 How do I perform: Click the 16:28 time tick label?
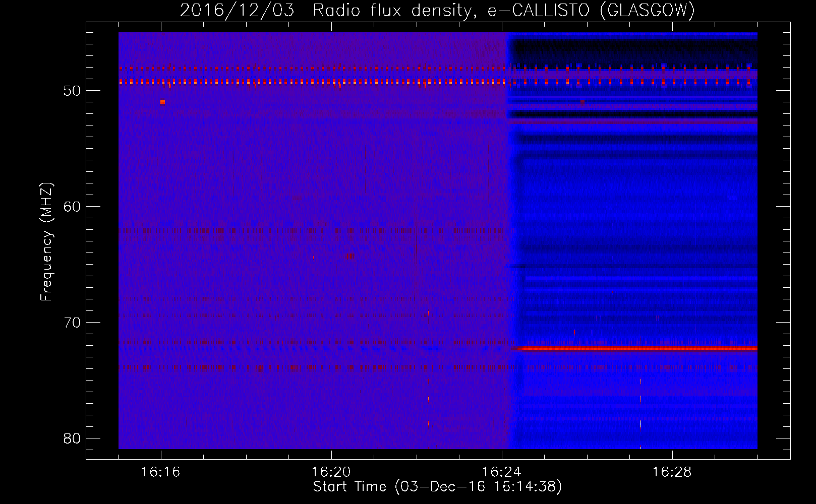click(672, 472)
